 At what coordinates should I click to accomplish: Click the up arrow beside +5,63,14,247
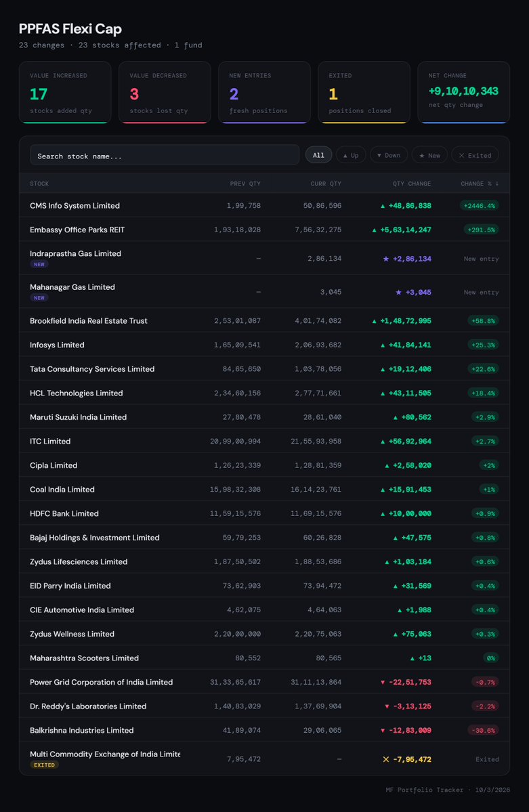tap(374, 230)
